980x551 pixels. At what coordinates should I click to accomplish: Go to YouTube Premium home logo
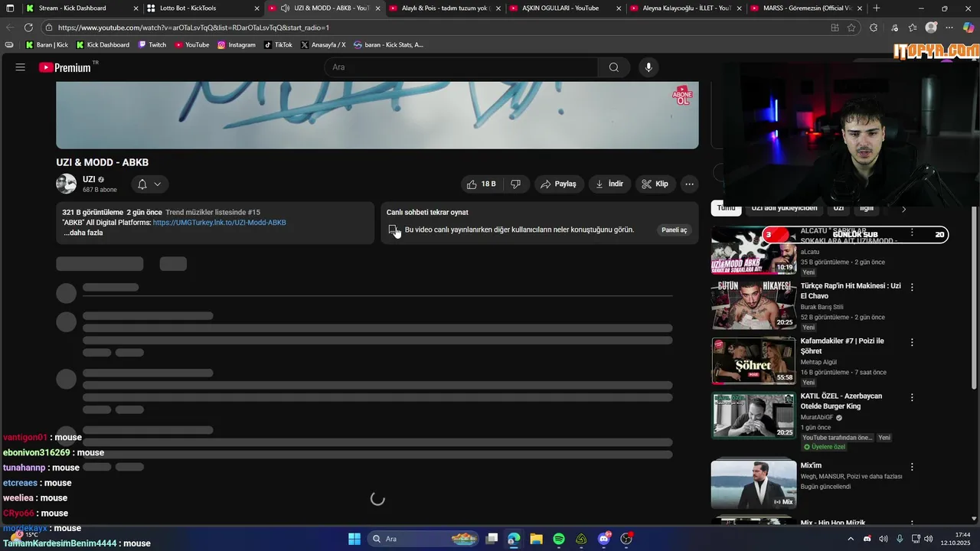(x=65, y=67)
